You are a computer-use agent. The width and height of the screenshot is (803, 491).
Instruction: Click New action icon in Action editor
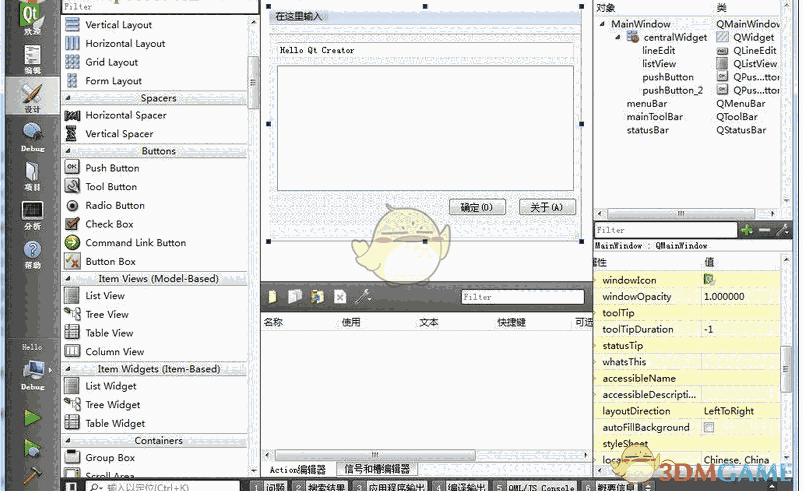pyautogui.click(x=272, y=296)
